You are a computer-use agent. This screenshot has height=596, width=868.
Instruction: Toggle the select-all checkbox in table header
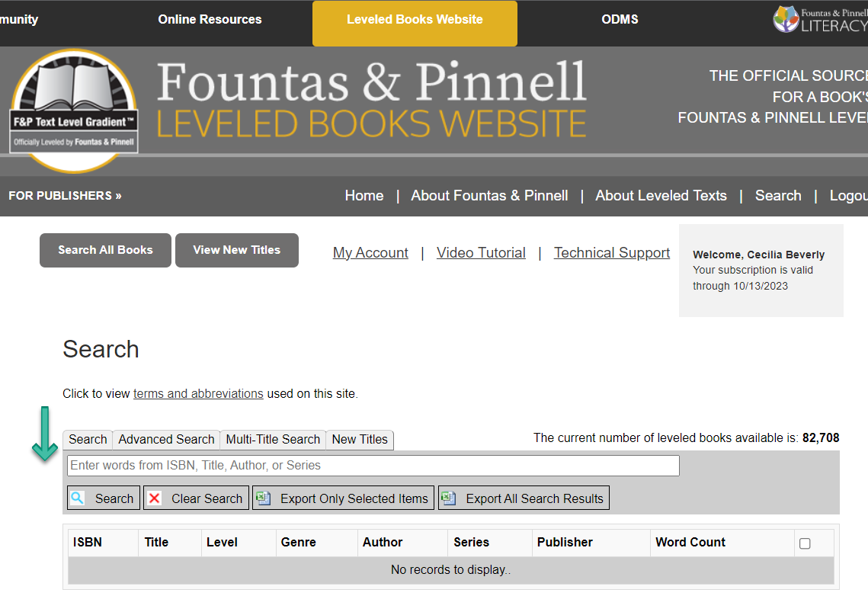805,543
